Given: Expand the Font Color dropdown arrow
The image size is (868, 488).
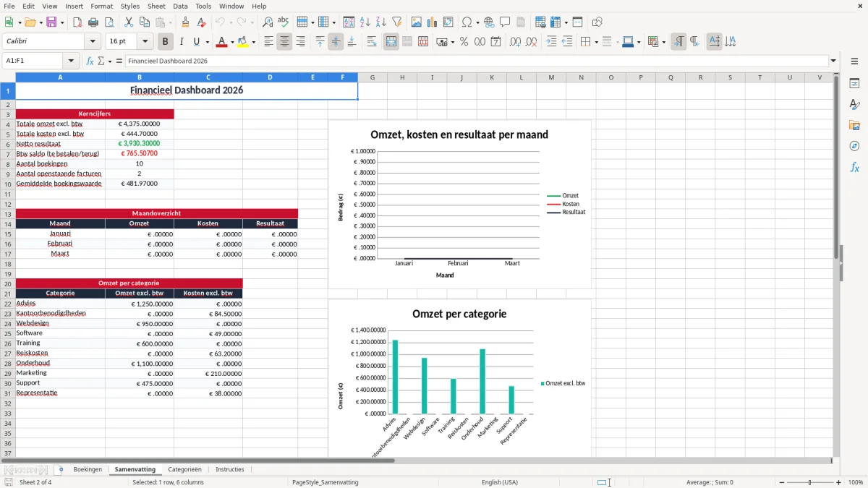Looking at the screenshot, I should [231, 42].
